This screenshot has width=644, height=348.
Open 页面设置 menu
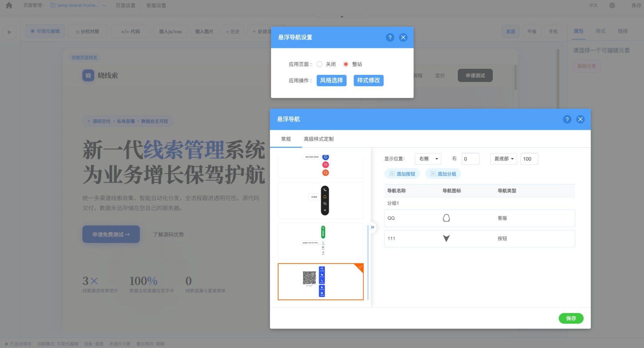126,5
